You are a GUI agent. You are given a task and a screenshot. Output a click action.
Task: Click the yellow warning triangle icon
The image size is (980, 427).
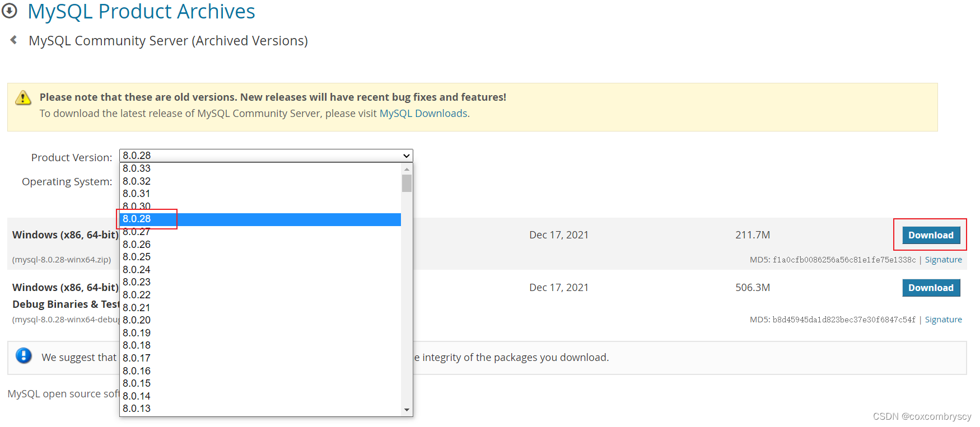coord(23,98)
